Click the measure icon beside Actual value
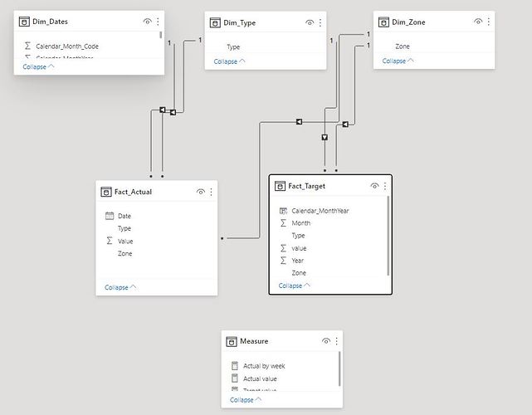 [234, 378]
